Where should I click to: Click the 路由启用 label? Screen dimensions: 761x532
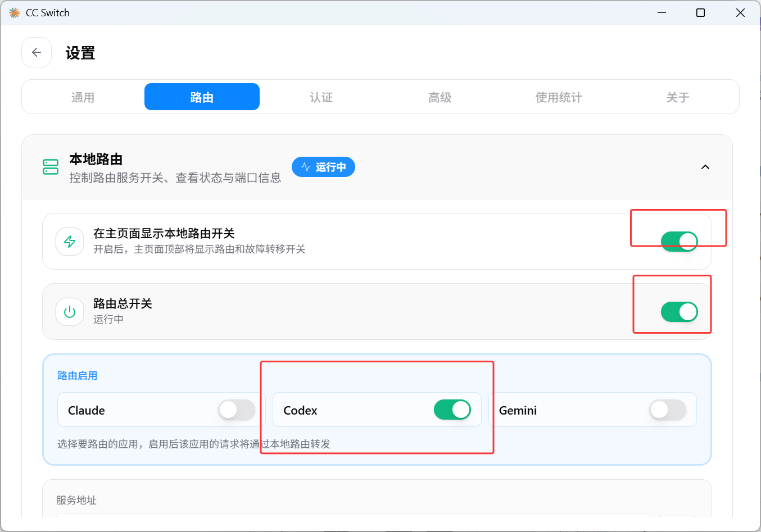coord(78,376)
